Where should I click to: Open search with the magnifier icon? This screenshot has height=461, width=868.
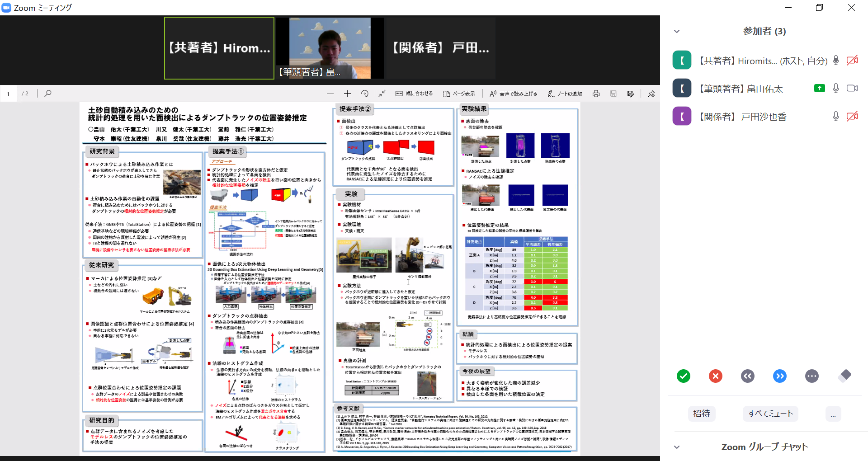48,94
